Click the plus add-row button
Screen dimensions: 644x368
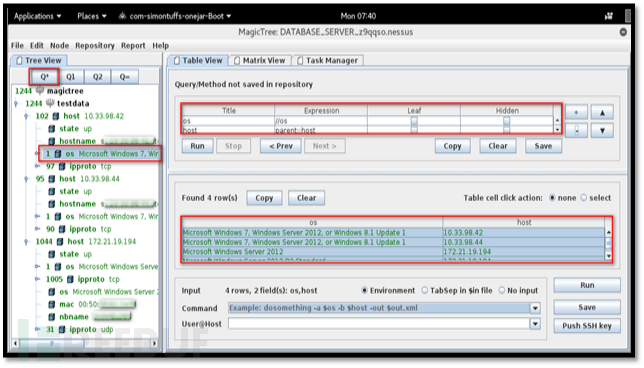coord(576,112)
